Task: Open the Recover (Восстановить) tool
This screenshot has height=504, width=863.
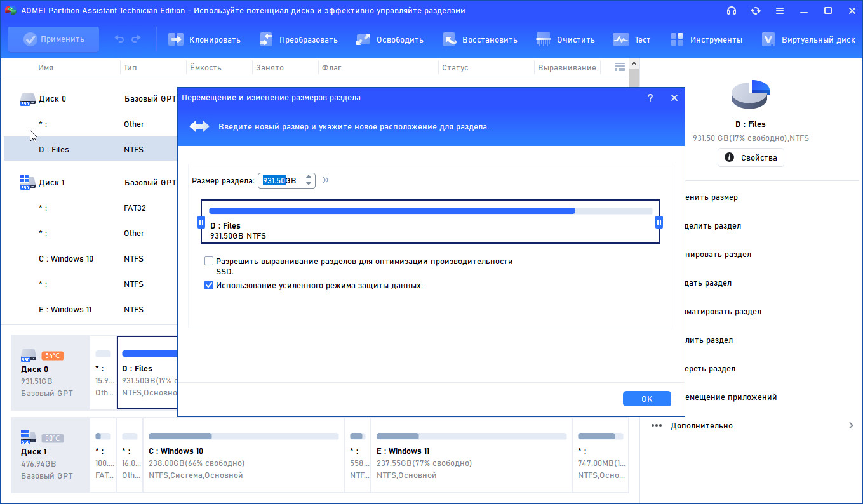Action: click(450, 39)
